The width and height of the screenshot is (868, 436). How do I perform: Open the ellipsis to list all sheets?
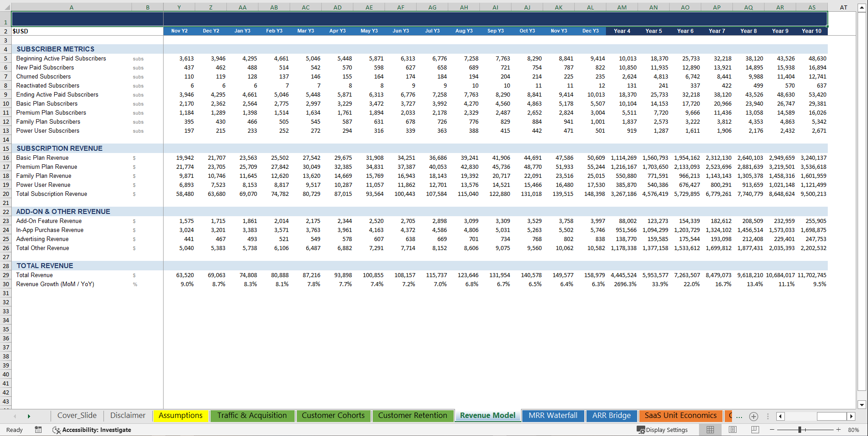pos(738,416)
